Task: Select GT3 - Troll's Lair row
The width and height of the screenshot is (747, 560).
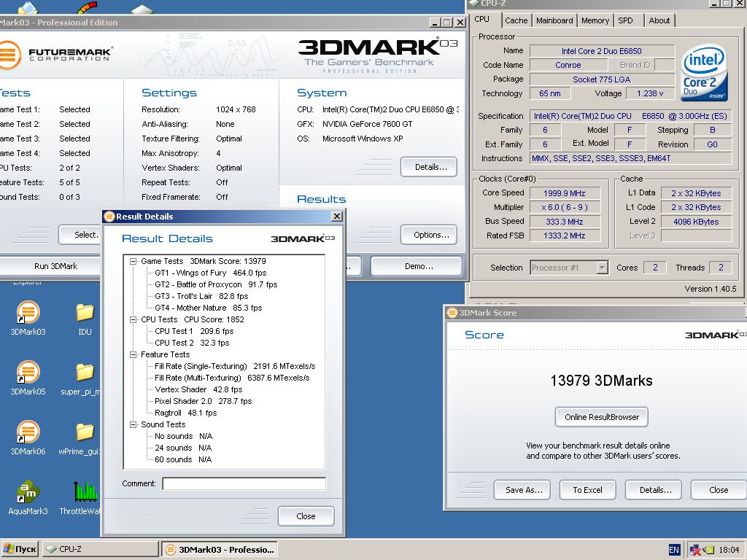Action: point(201,296)
